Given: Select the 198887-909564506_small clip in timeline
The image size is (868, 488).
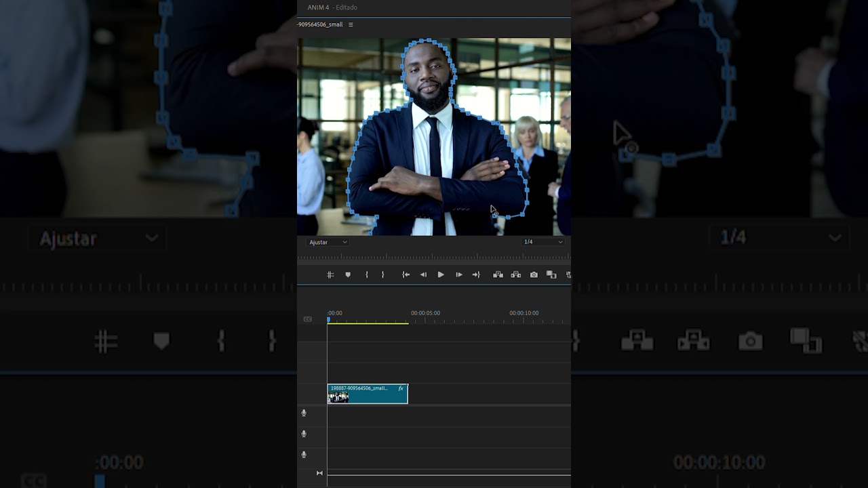Looking at the screenshot, I should [368, 394].
